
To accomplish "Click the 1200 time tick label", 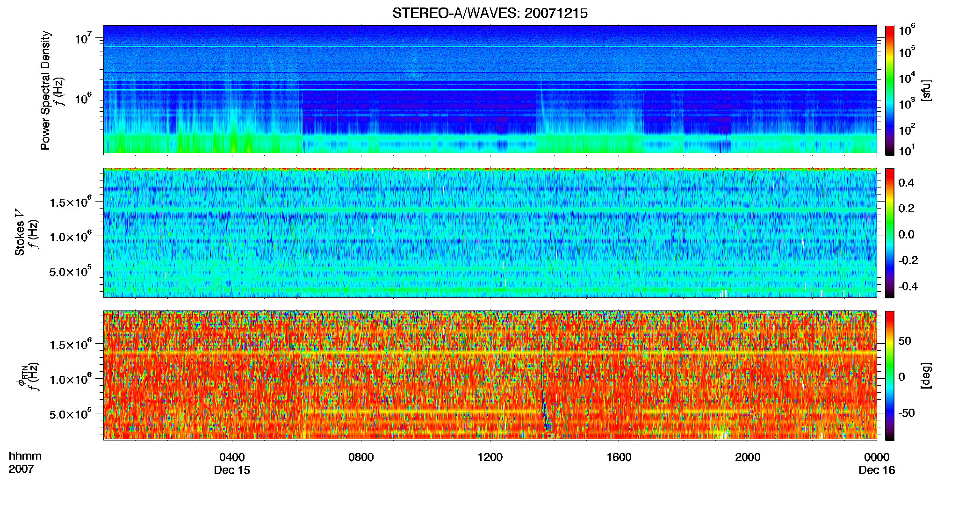I will click(490, 457).
